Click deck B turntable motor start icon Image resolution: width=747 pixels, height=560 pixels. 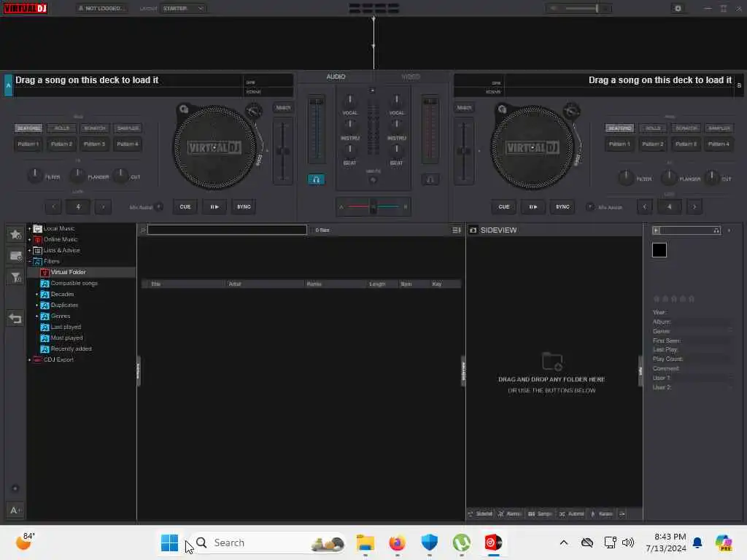[502, 109]
